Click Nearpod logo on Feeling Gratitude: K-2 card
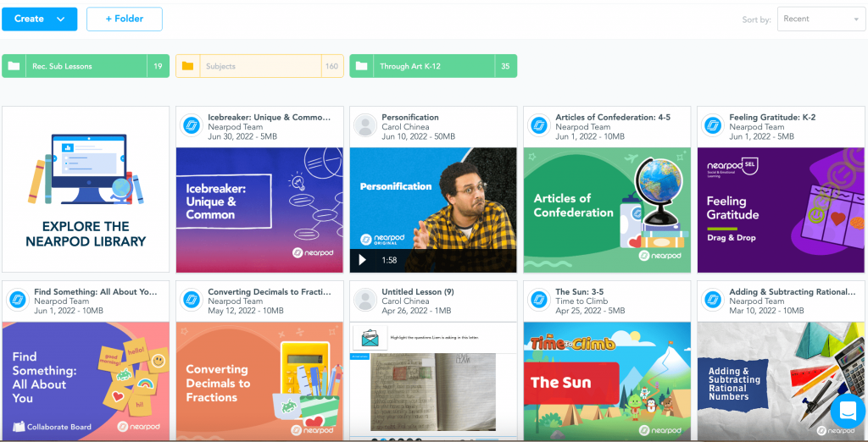 [713, 125]
